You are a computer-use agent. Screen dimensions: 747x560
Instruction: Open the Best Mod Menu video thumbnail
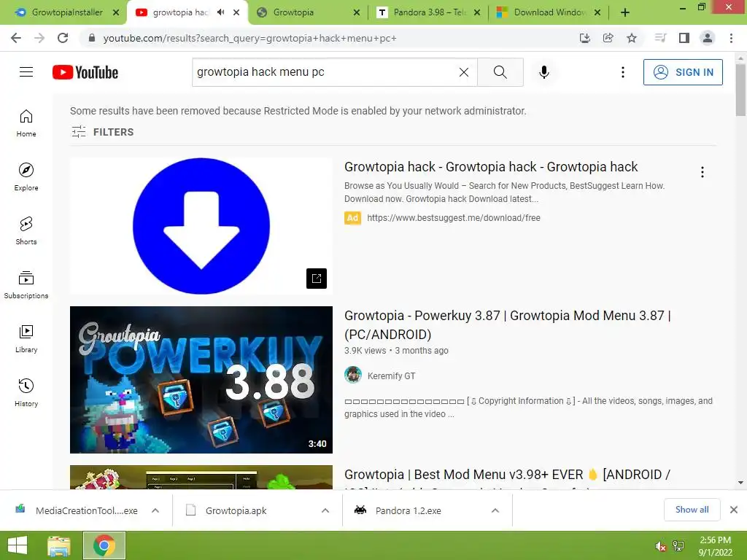[x=201, y=477]
